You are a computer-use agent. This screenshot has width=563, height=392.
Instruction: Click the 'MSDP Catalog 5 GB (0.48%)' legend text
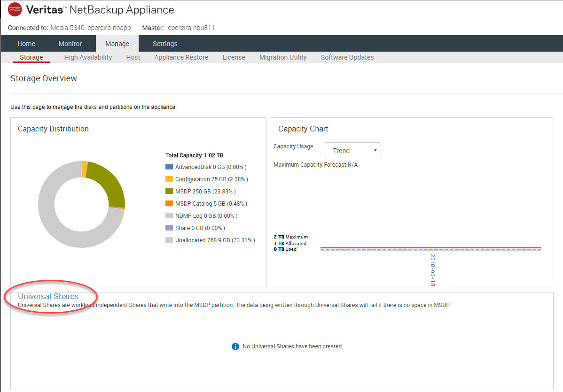coord(211,204)
